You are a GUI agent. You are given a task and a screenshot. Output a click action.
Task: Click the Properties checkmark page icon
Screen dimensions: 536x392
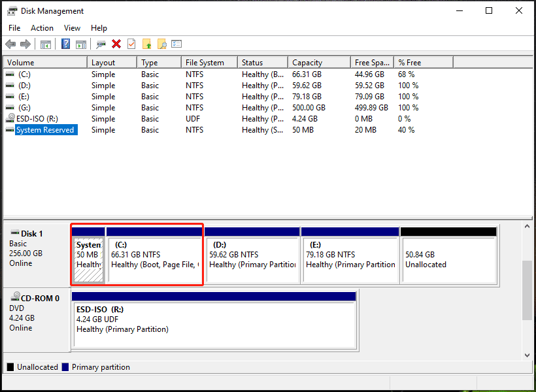click(x=131, y=44)
